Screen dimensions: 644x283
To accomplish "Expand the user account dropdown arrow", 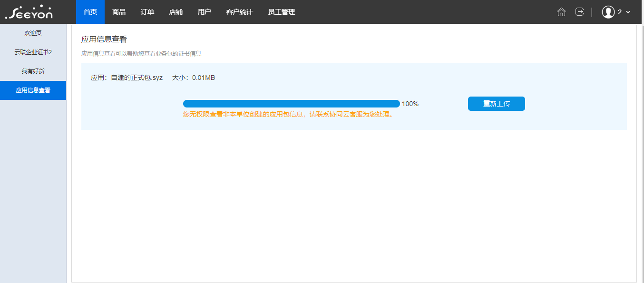I will tap(628, 12).
